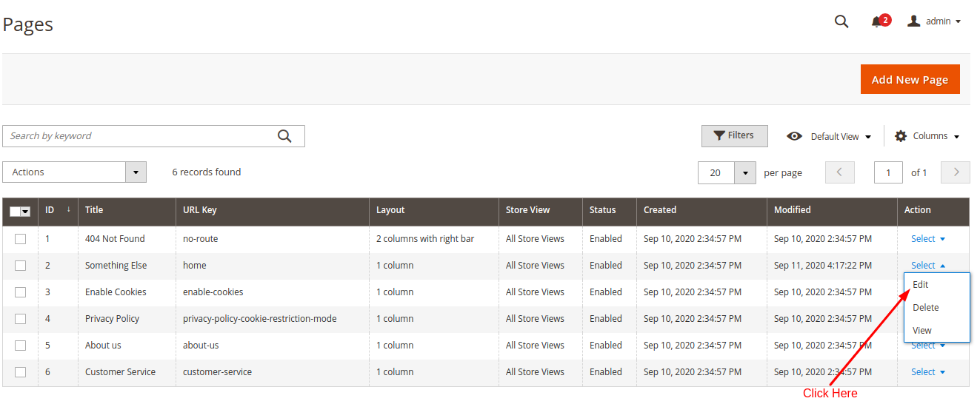Open Columns dropdown
This screenshot has width=980, height=404.
936,136
